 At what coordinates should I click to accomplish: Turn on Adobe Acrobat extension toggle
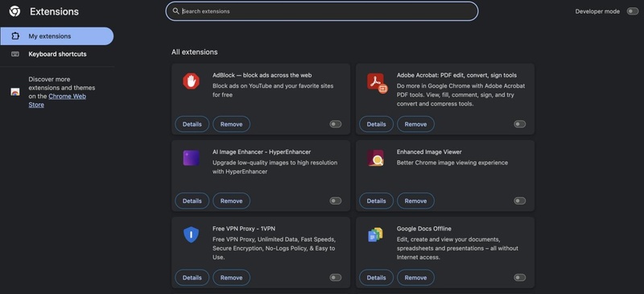[x=519, y=124]
